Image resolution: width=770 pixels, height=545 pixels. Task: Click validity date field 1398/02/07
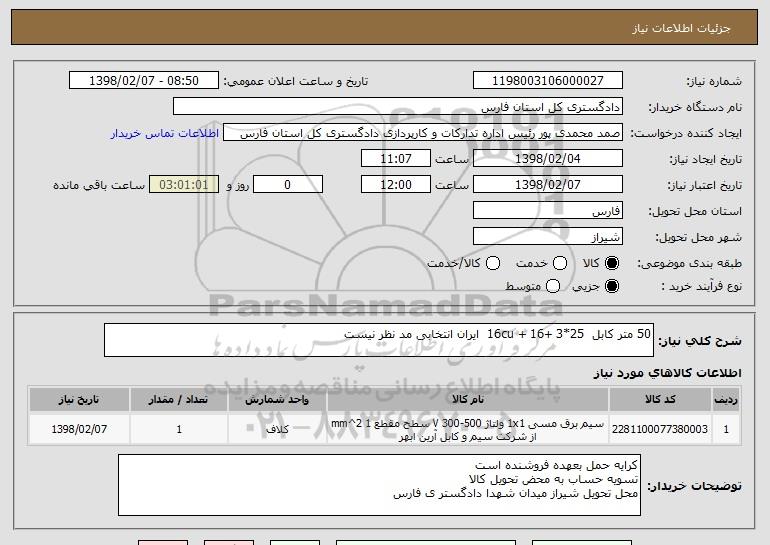tap(548, 185)
